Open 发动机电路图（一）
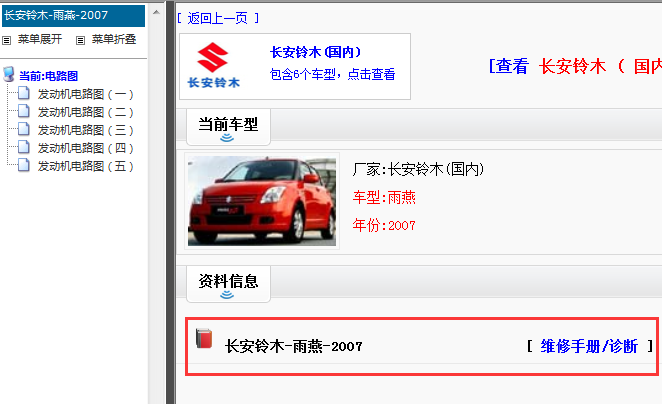 click(86, 94)
